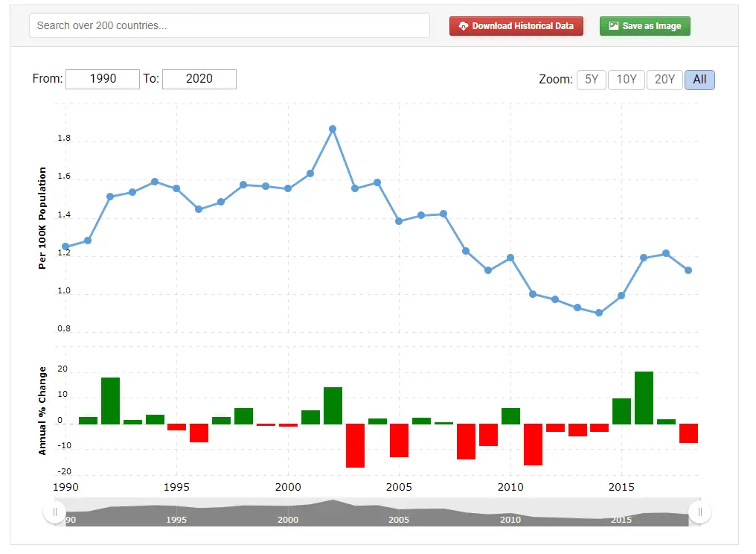This screenshot has width=756, height=554.
Task: Click the 2011 red annual change bar
Action: coord(533,444)
